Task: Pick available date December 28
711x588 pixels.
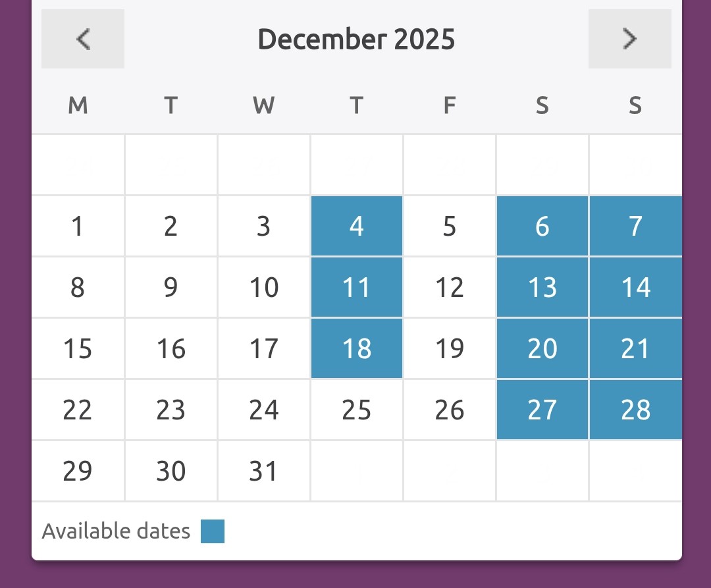Action: tap(635, 410)
